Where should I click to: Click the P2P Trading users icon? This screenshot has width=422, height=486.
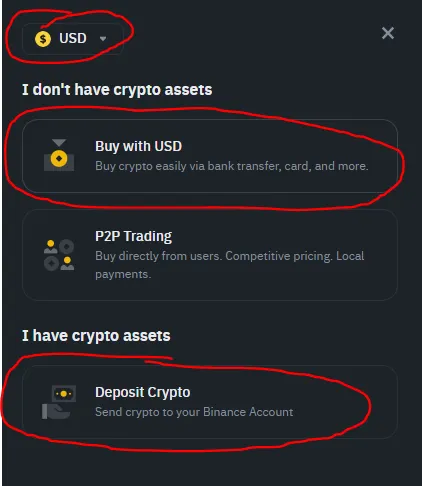click(59, 255)
